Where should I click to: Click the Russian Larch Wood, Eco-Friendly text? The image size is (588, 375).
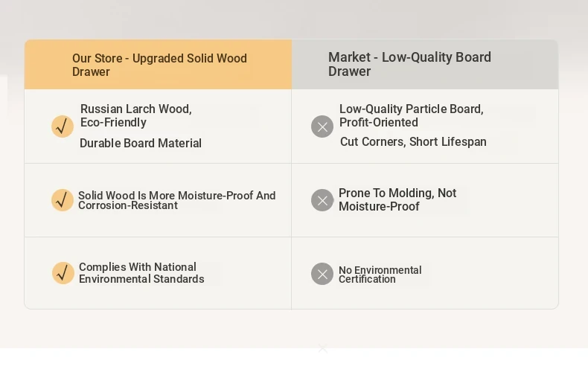point(135,115)
